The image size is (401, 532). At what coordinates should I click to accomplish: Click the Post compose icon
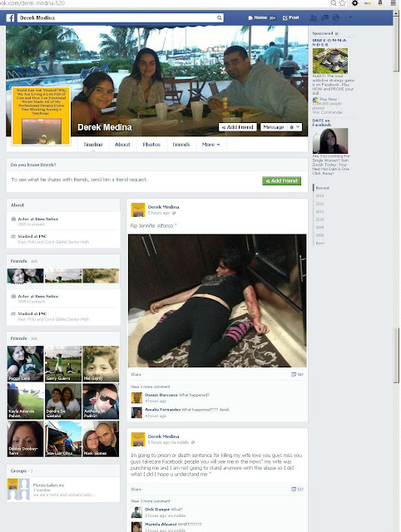[x=285, y=17]
